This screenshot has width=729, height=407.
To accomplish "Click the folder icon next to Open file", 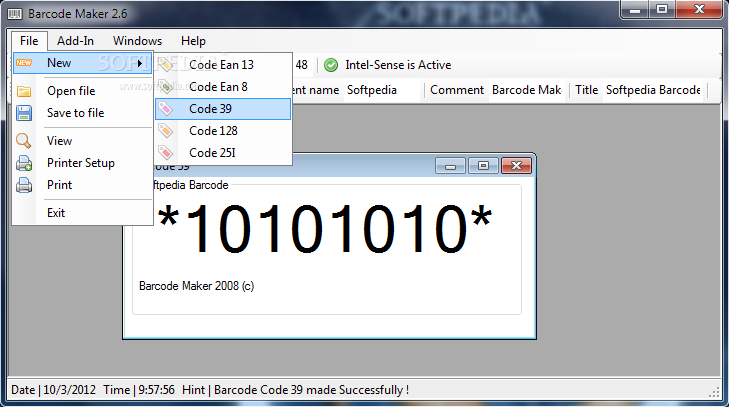I will pos(24,91).
